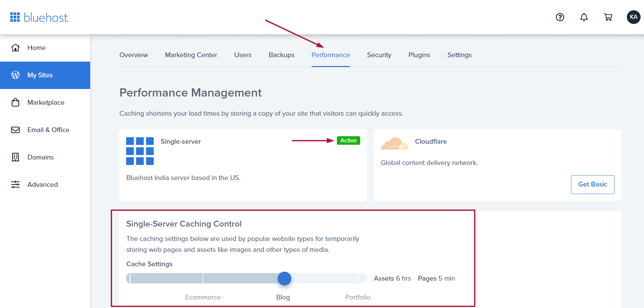Screen dimensions: 644x308
Task: Open Email & Office section
Action: [x=45, y=130]
